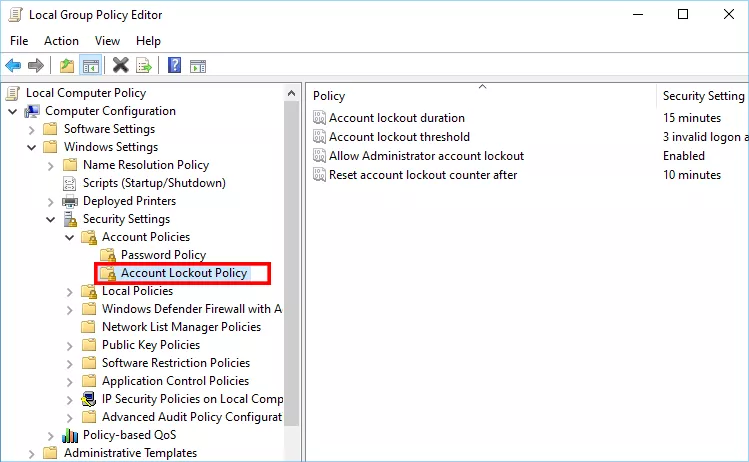Toggle Show/Hide Console Tree toolbar icon

click(91, 65)
